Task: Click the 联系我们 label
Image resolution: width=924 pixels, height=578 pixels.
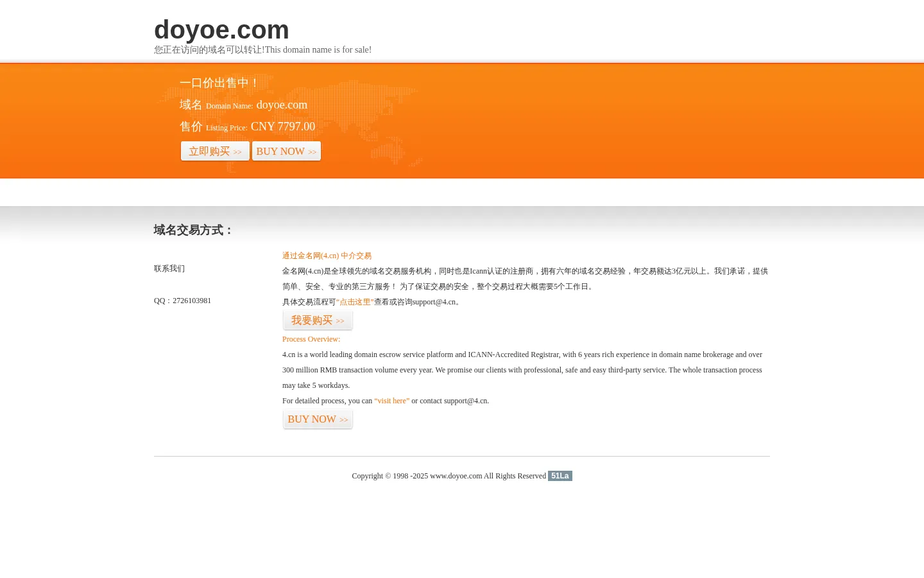Action: (169, 268)
